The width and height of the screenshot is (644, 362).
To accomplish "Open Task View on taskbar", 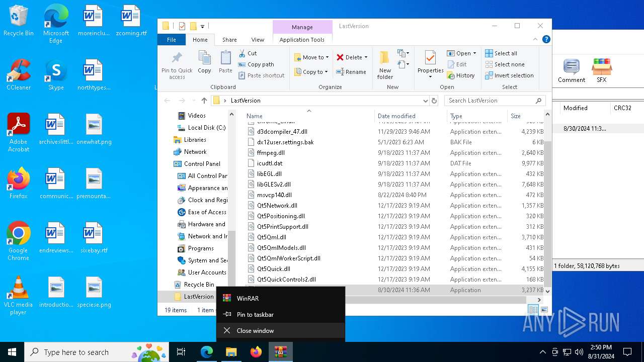I will click(181, 352).
